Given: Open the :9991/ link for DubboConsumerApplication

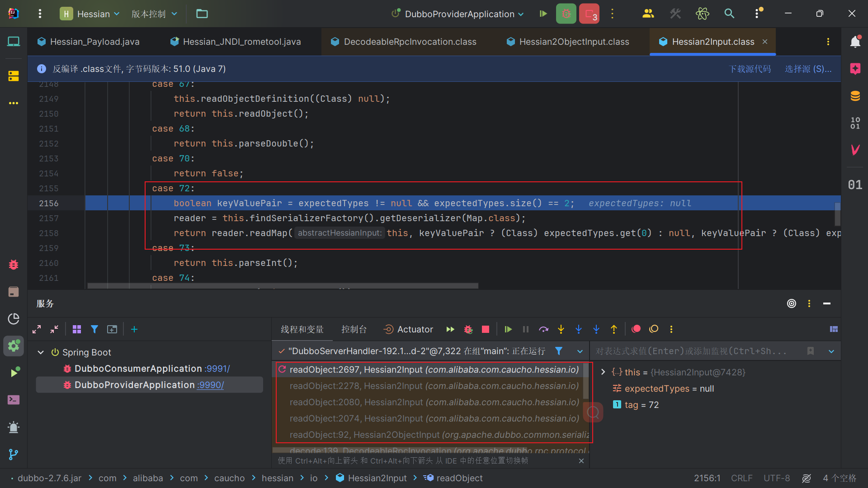Looking at the screenshot, I should click(x=217, y=369).
